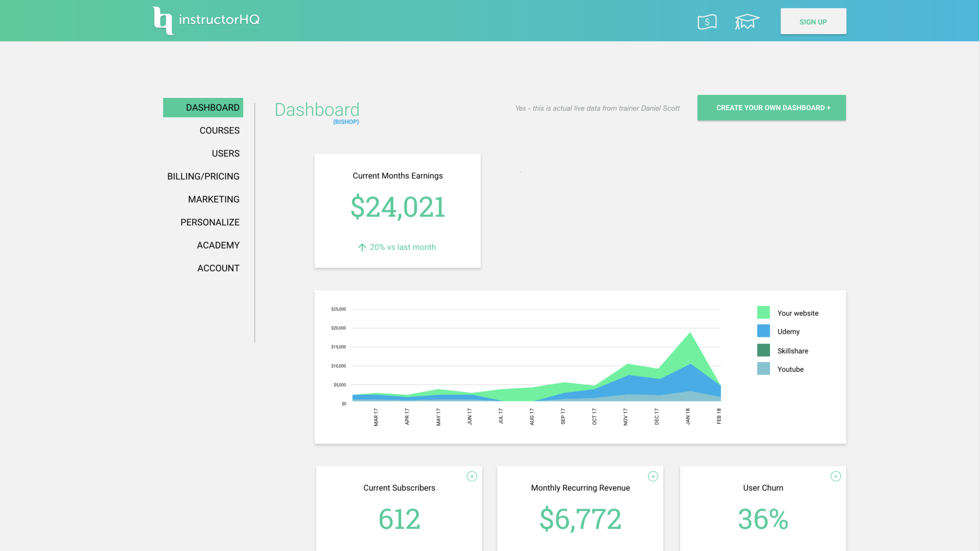Toggle the Udemy legend color swatch
The image size is (980, 551).
(763, 331)
